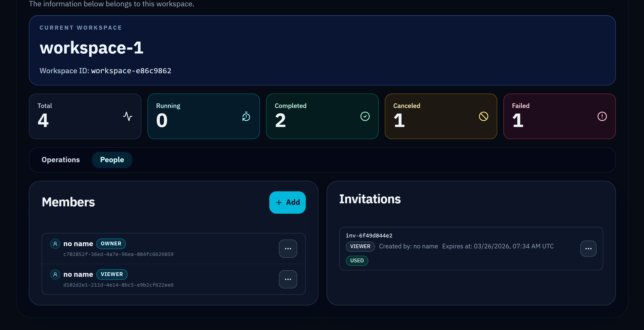Click the Running timer icon
This screenshot has height=330, width=644.
tap(246, 117)
